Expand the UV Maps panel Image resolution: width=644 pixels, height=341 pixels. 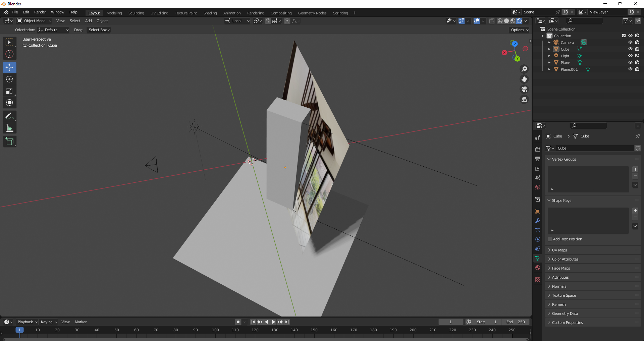559,250
